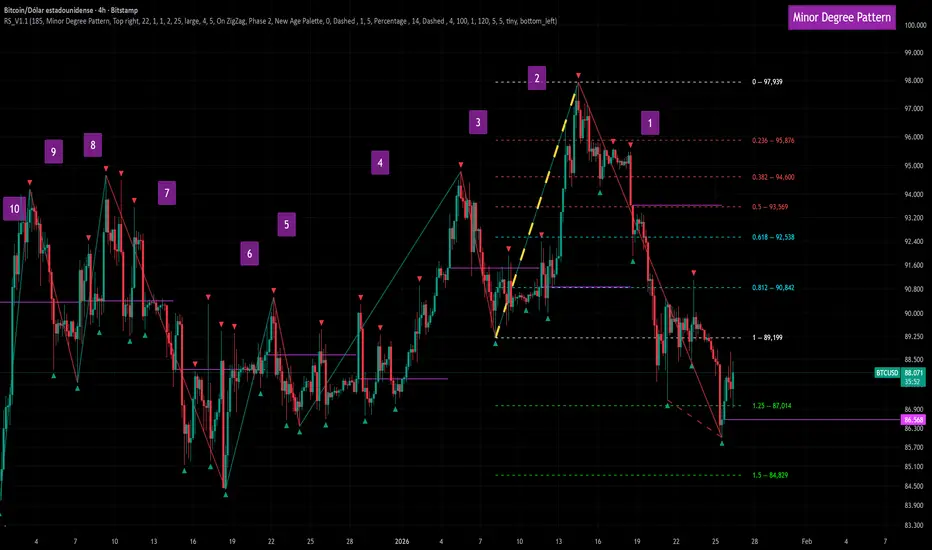The width and height of the screenshot is (932, 550).
Task: Click 95,000 on the price axis
Action: click(x=915, y=166)
